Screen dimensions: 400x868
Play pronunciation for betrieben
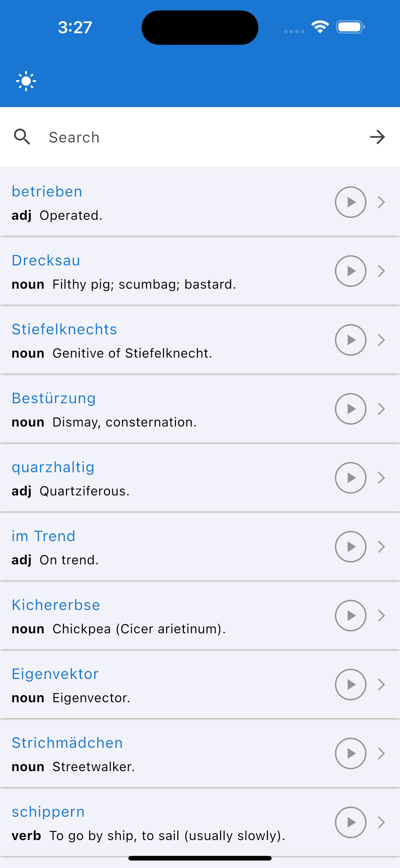(x=350, y=202)
